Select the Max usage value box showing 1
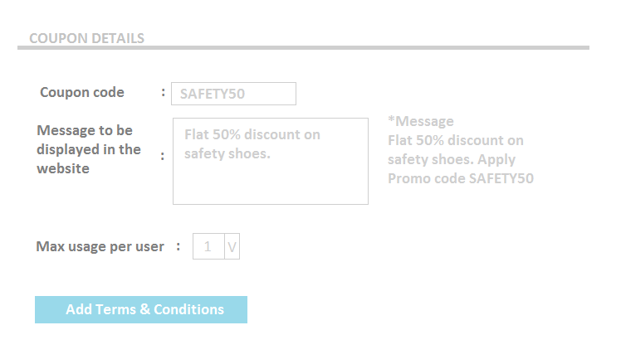The height and width of the screenshot is (364, 621). tap(208, 247)
